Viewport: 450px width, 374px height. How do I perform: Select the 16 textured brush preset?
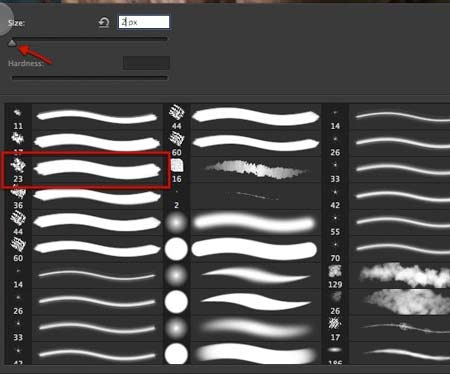243,170
